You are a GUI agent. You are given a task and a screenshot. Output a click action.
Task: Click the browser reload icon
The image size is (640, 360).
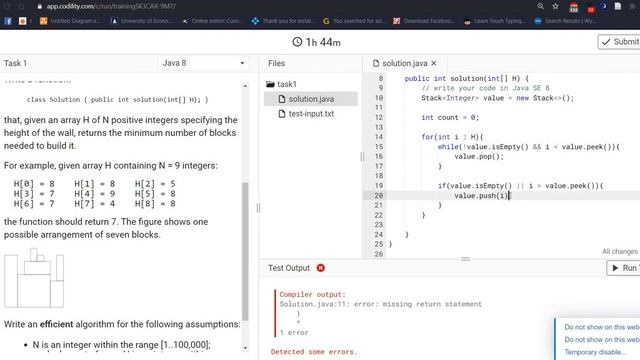[x=7, y=7]
